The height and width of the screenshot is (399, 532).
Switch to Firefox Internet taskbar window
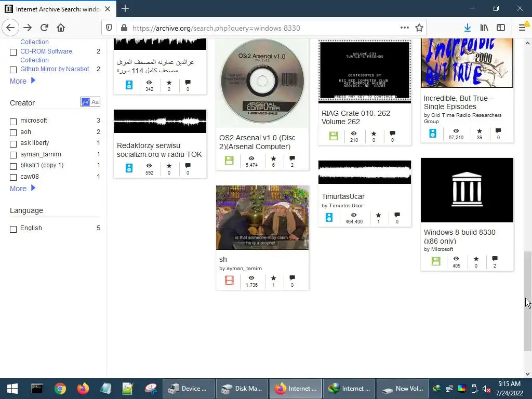pyautogui.click(x=296, y=389)
